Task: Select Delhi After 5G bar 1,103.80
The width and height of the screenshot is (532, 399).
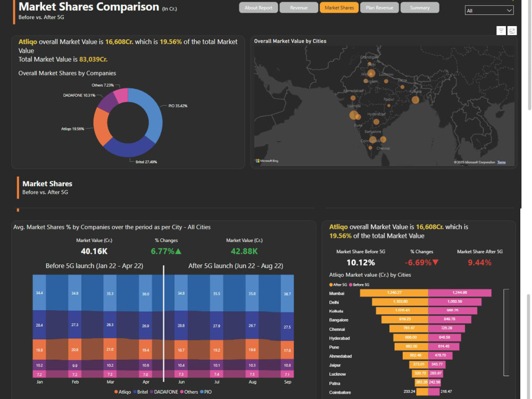Action: pyautogui.click(x=400, y=302)
